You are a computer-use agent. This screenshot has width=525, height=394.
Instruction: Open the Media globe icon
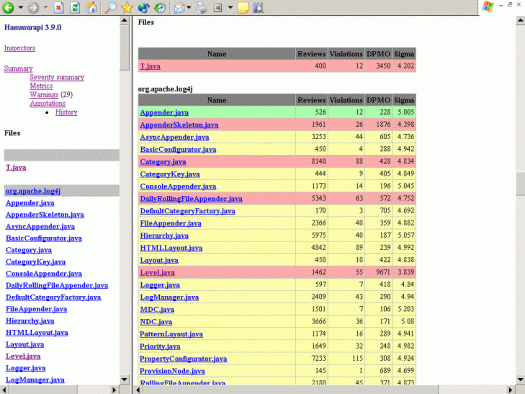[x=143, y=7]
